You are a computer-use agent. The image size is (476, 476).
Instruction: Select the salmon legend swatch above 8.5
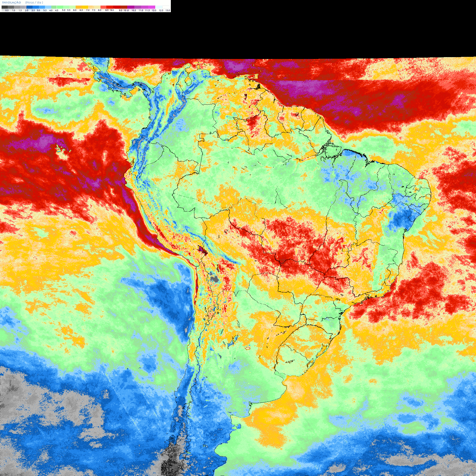pyautogui.click(x=103, y=7)
